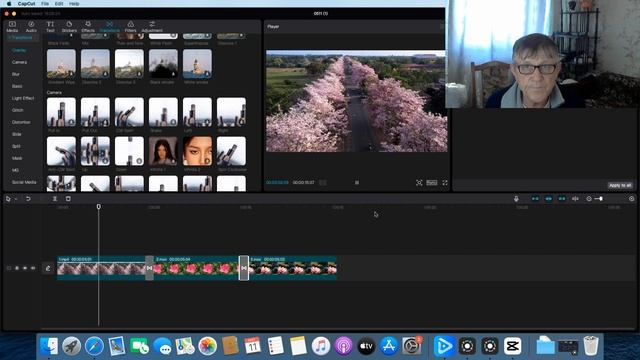Enter fullscreen preview in Player
Viewport: 640px width, 360px height.
click(x=445, y=183)
